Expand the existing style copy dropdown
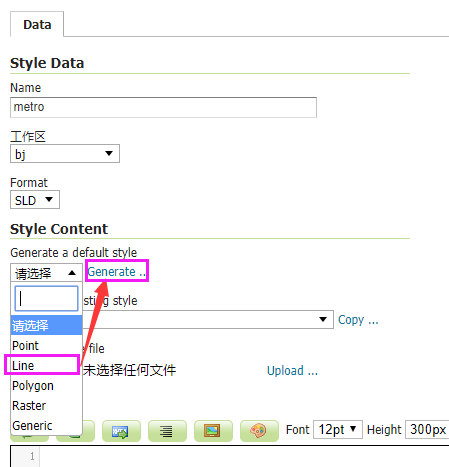Screen dimensions: 449x467 point(208,319)
